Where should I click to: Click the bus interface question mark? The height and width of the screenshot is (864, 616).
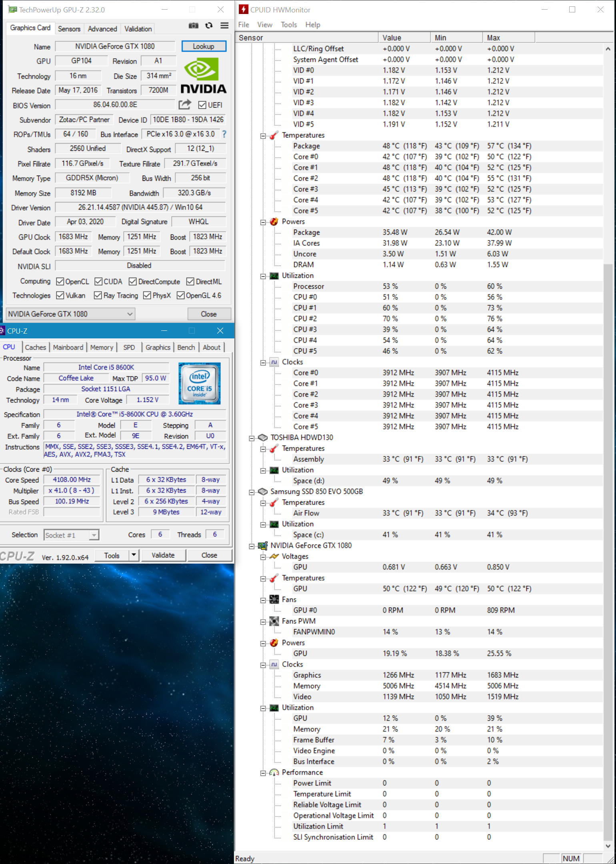pos(224,134)
